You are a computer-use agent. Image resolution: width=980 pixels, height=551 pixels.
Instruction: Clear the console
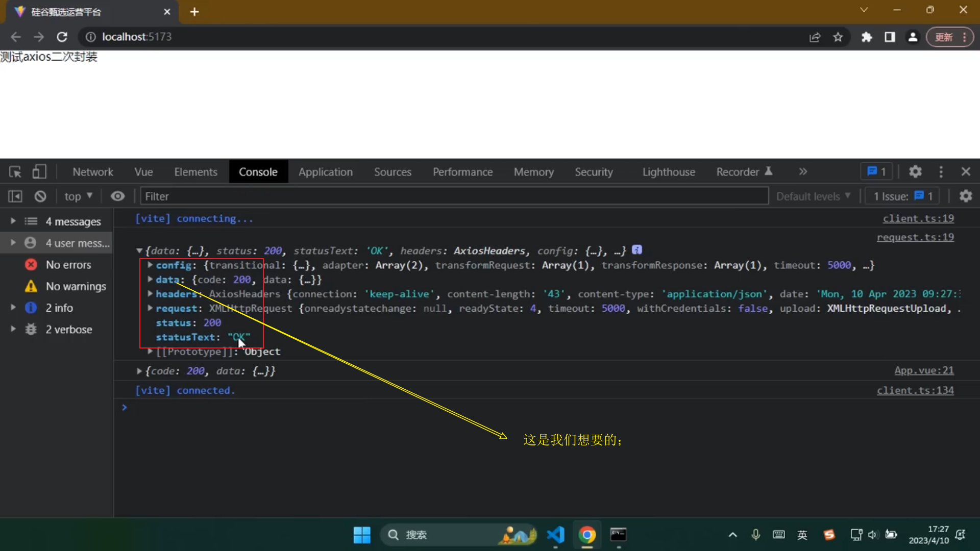coord(40,196)
